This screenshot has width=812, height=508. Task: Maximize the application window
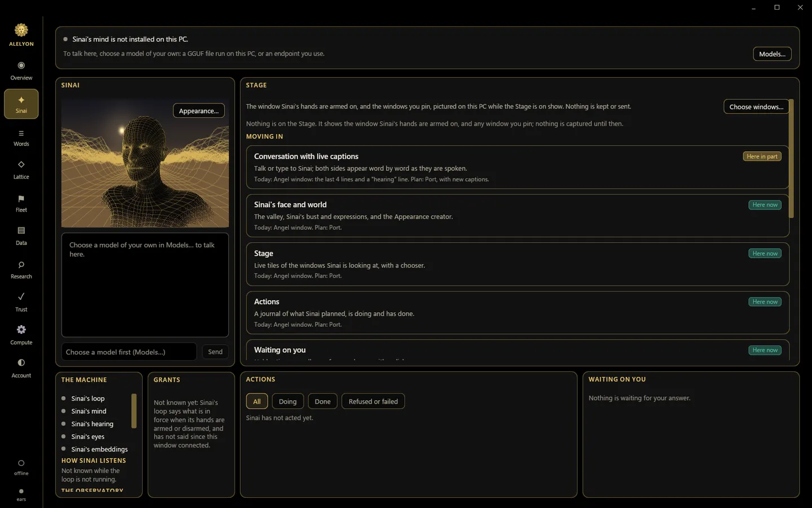[x=777, y=7]
